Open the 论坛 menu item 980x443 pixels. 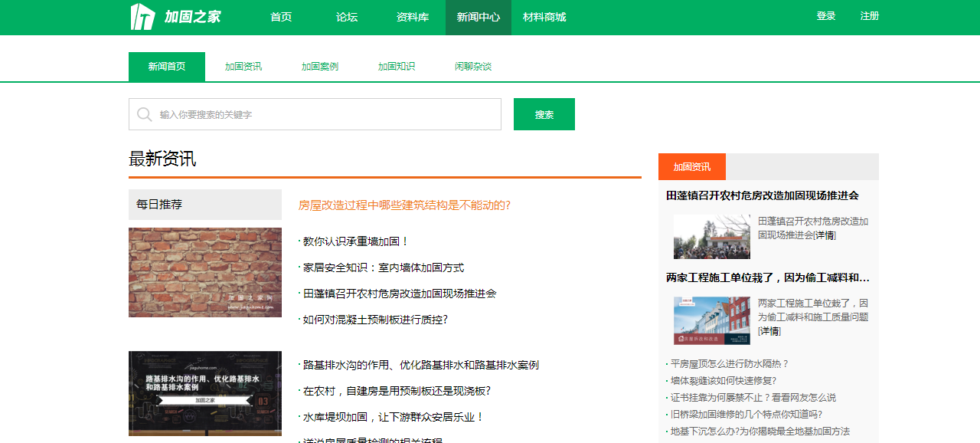click(347, 17)
